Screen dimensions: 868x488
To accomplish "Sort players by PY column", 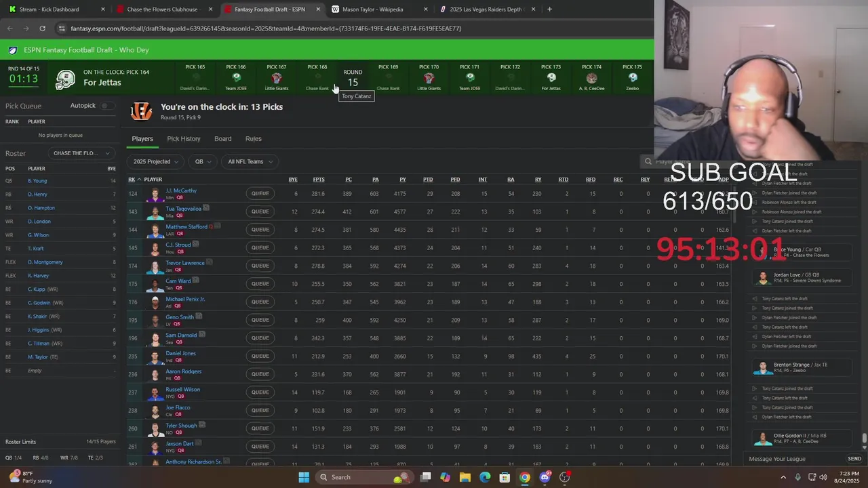I will point(403,180).
